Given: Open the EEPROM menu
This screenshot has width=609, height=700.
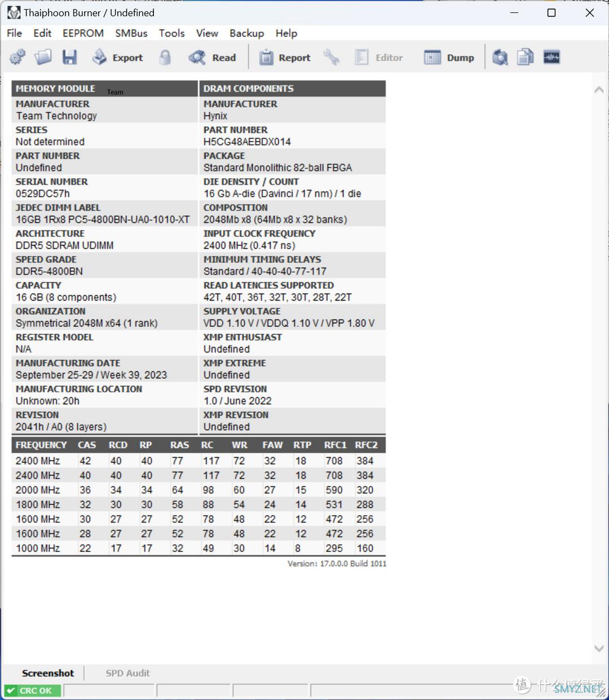Looking at the screenshot, I should 83,33.
